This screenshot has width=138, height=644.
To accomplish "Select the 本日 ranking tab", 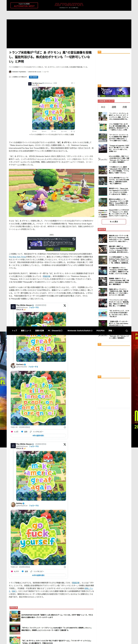I will (x=103, y=107).
